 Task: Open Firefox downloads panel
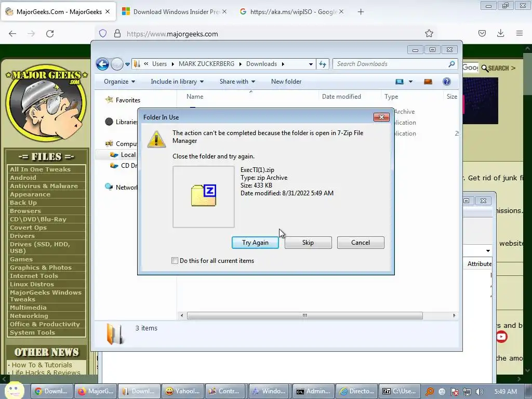tap(500, 33)
